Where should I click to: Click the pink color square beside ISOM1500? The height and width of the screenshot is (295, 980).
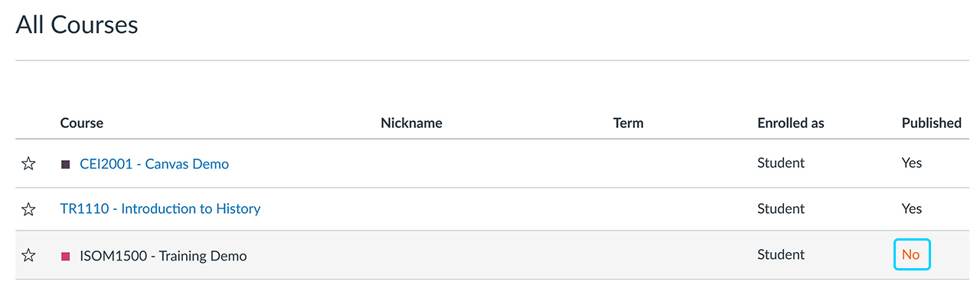(65, 256)
